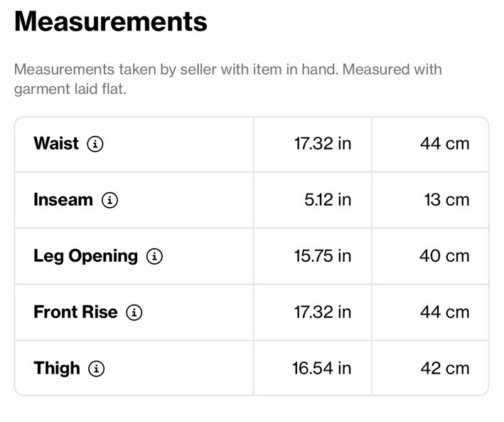Click the Front Rise label text
504x422 pixels.
click(x=75, y=312)
